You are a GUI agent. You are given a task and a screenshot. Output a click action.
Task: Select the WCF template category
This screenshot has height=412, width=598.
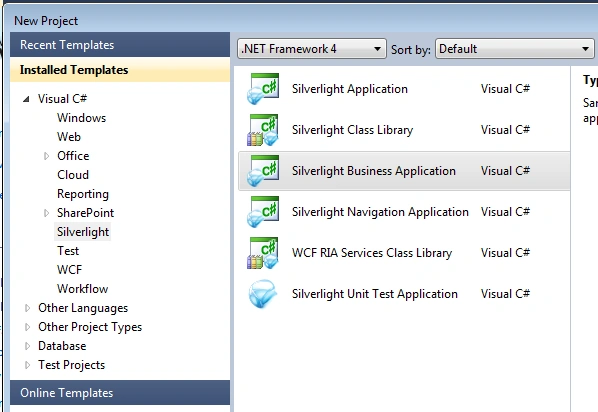click(x=69, y=270)
